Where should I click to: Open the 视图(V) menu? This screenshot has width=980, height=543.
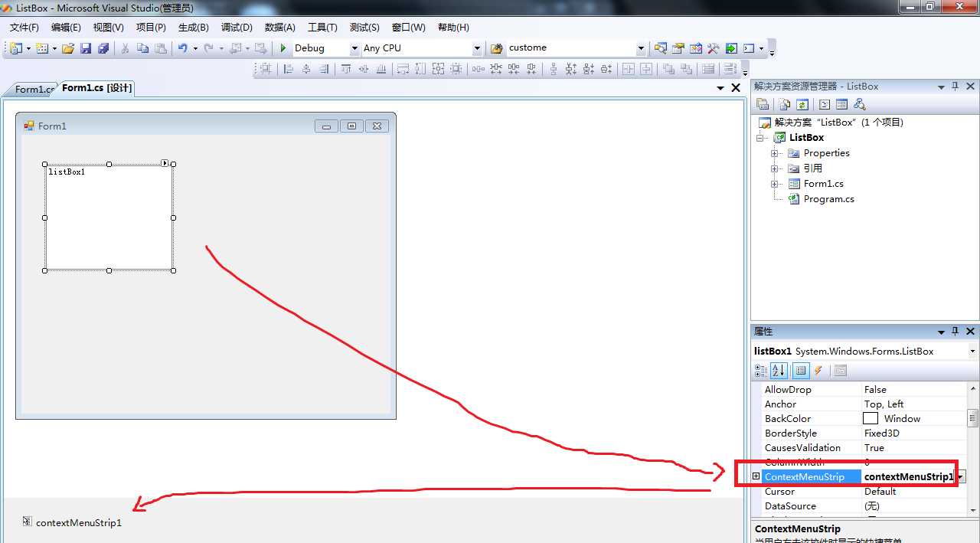[109, 28]
